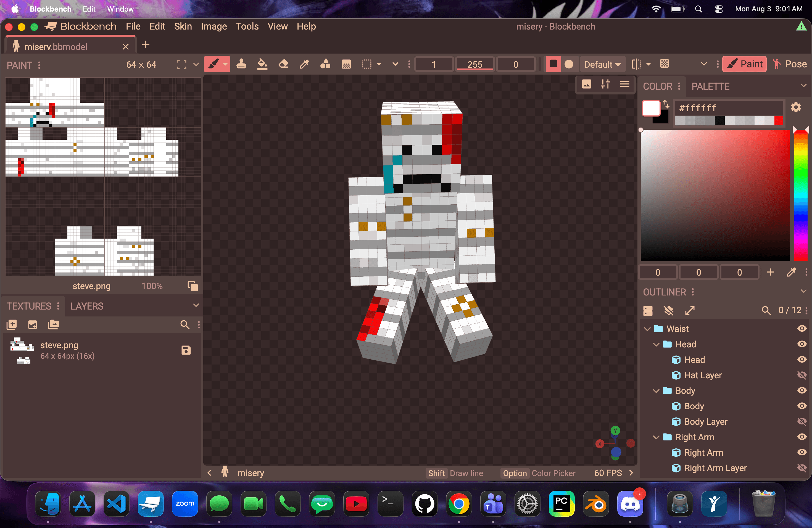812x528 pixels.
Task: Open the Mirror Painting options dropdown arrow
Action: pyautogui.click(x=648, y=64)
